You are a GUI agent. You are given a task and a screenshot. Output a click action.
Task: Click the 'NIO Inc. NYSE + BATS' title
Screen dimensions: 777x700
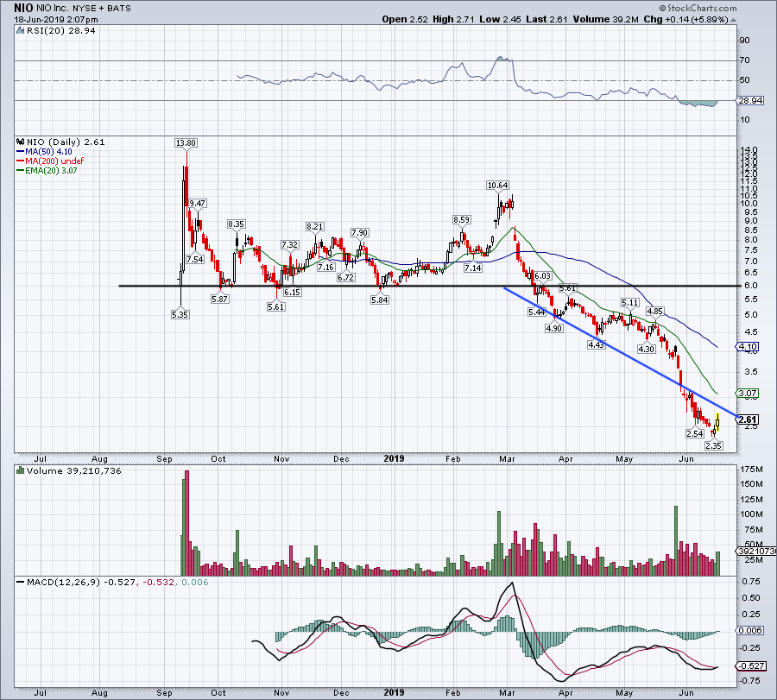point(84,9)
